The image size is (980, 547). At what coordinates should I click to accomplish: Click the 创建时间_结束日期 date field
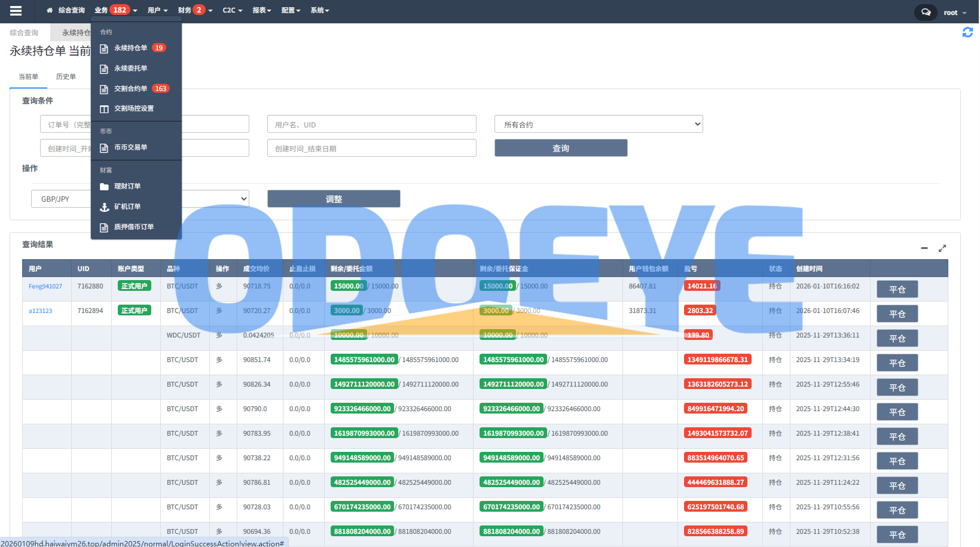pyautogui.click(x=371, y=148)
